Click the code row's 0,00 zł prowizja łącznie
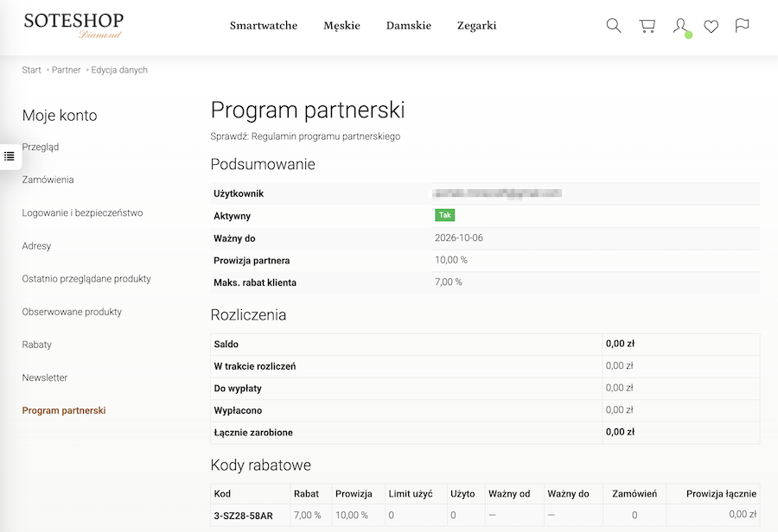This screenshot has height=532, width=778. [x=743, y=514]
